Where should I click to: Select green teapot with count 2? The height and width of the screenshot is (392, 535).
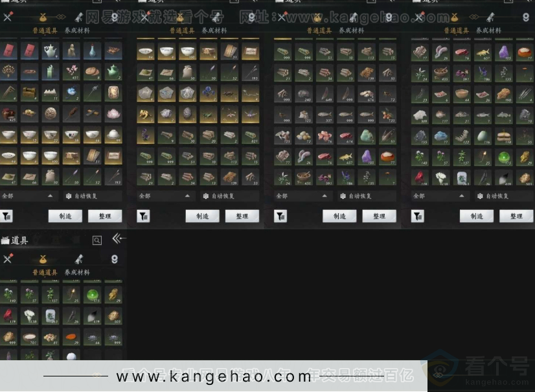point(113,72)
